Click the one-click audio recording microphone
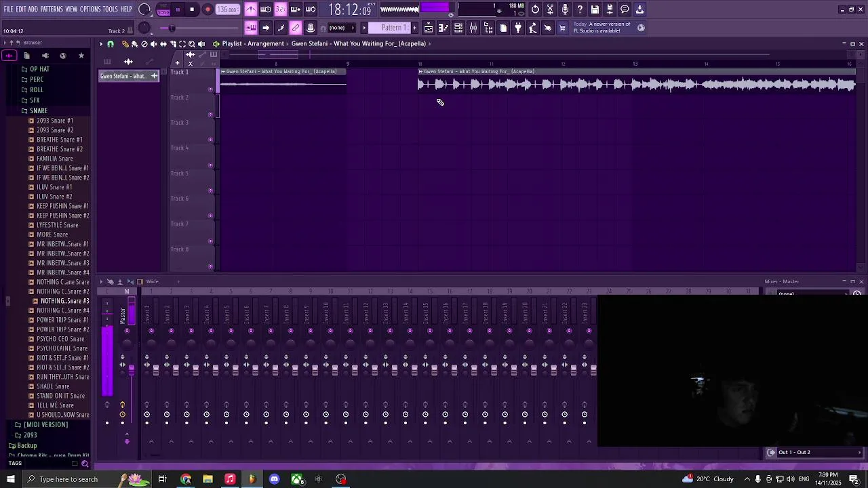 (565, 9)
